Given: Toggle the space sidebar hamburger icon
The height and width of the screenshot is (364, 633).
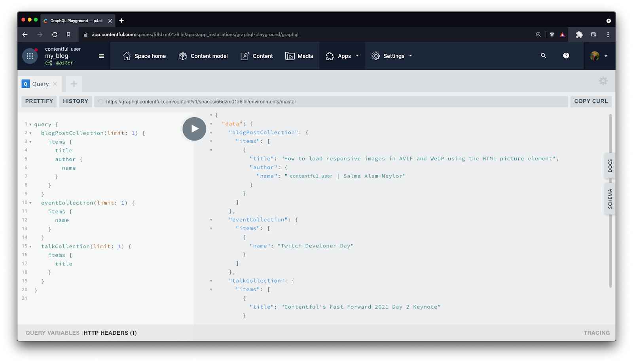Looking at the screenshot, I should pyautogui.click(x=101, y=56).
